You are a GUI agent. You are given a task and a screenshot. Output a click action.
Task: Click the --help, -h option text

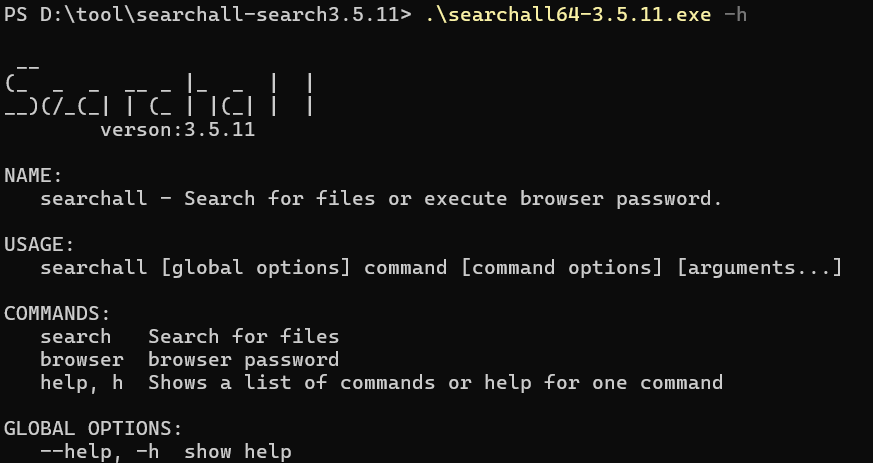coord(100,452)
